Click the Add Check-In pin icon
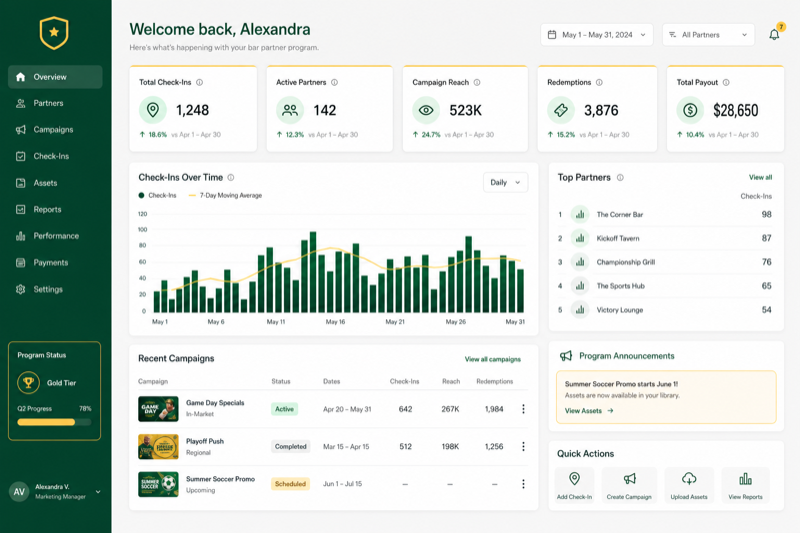This screenshot has width=800, height=533. [x=574, y=478]
